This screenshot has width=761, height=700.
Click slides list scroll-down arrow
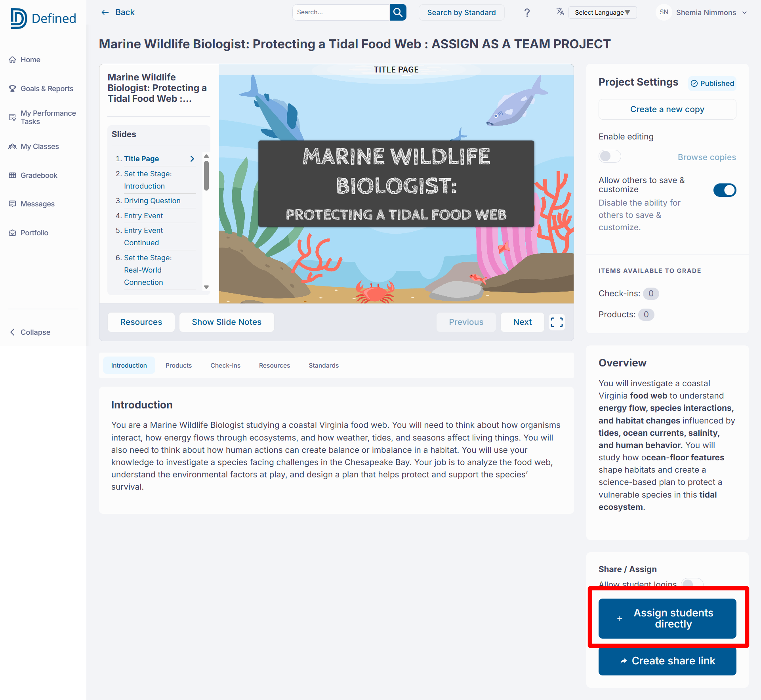click(206, 287)
